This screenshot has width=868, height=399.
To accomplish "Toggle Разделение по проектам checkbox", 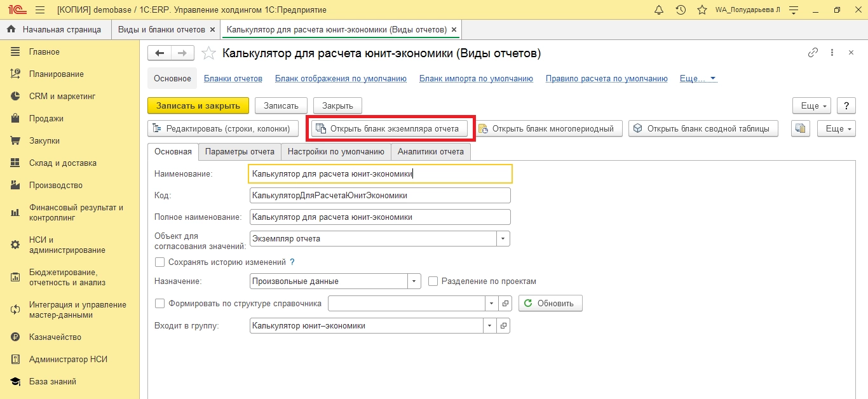I will (433, 281).
